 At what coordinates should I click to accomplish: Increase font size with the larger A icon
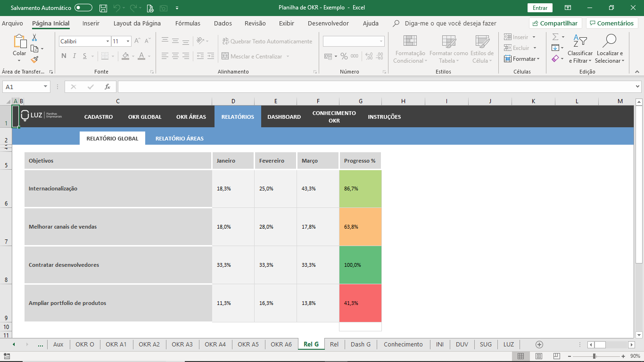tap(137, 41)
